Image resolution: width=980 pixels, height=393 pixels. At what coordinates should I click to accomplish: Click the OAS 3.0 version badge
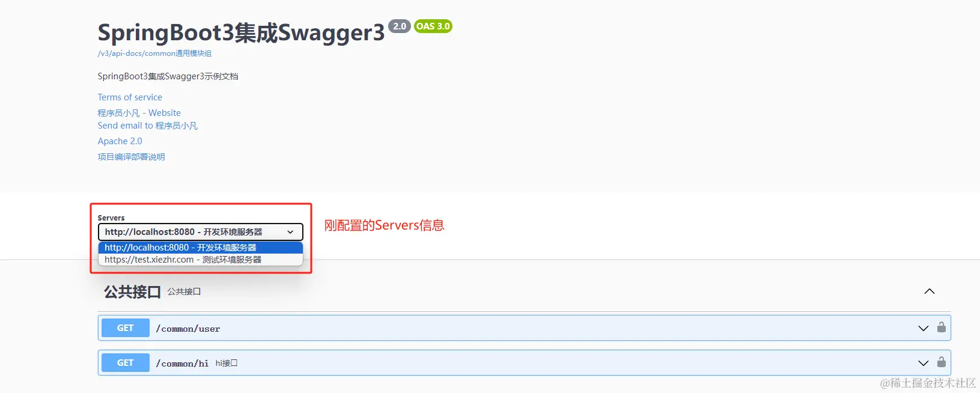[x=433, y=26]
